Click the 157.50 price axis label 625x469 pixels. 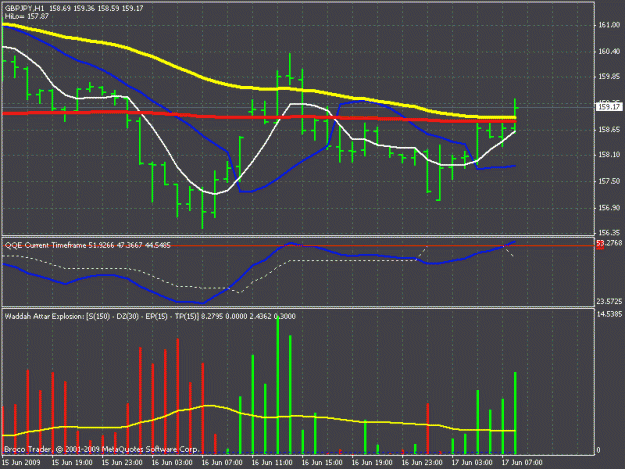click(x=609, y=181)
